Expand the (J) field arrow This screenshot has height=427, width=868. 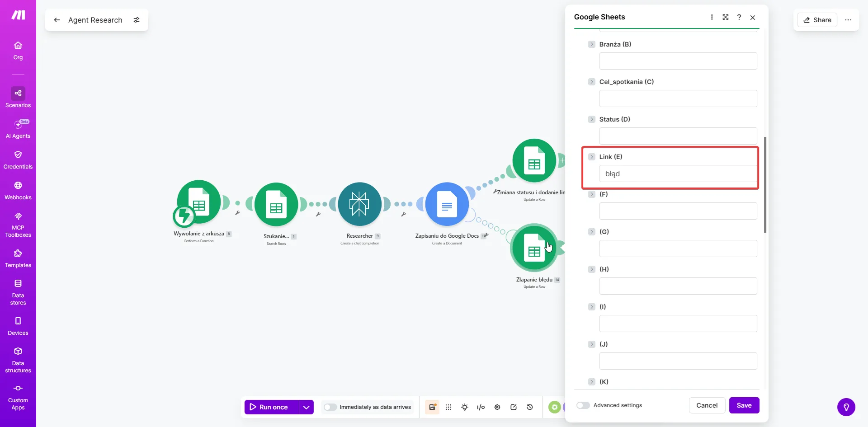point(592,344)
